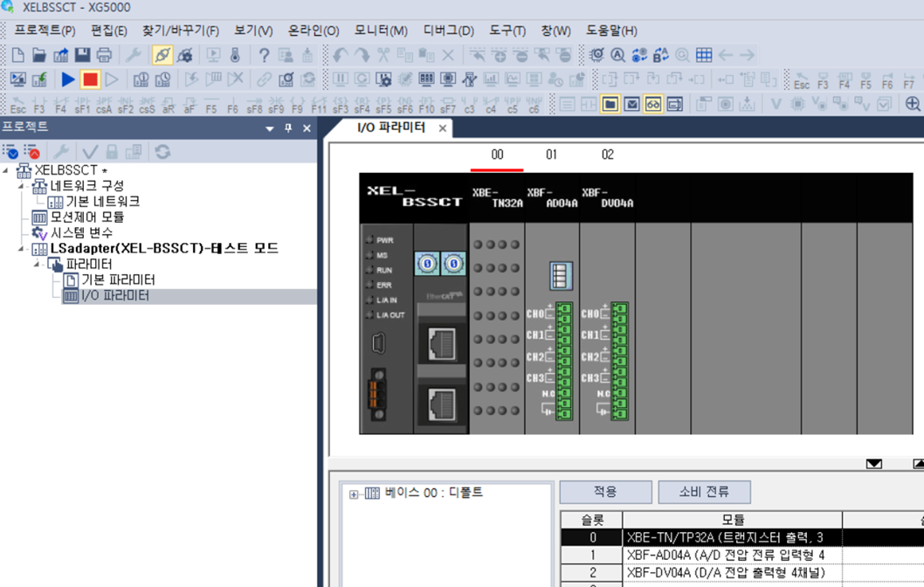Click the 소비 전류 button
The width and height of the screenshot is (924, 587).
(704, 492)
